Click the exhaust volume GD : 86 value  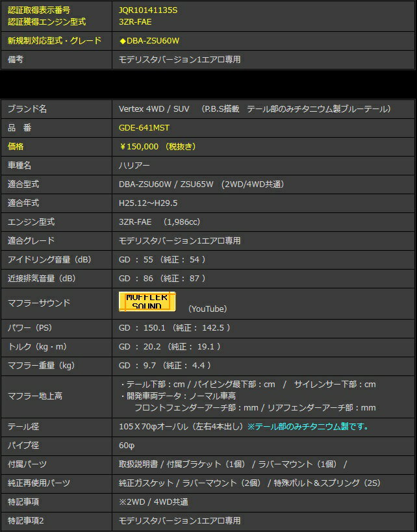(x=136, y=279)
